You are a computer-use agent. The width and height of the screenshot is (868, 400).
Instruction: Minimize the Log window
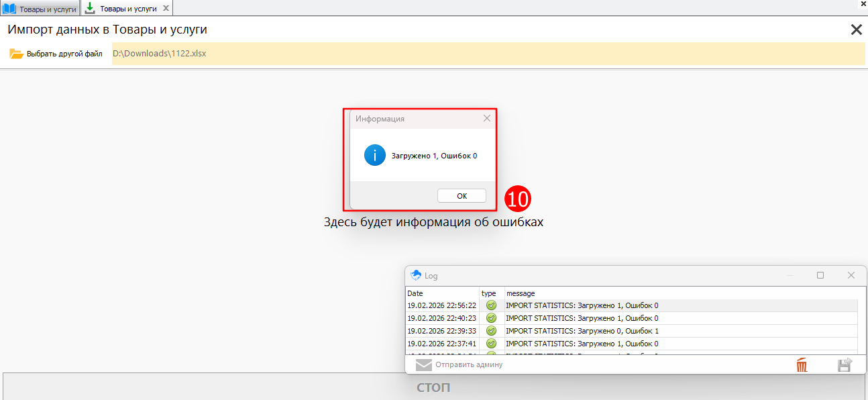pos(790,275)
